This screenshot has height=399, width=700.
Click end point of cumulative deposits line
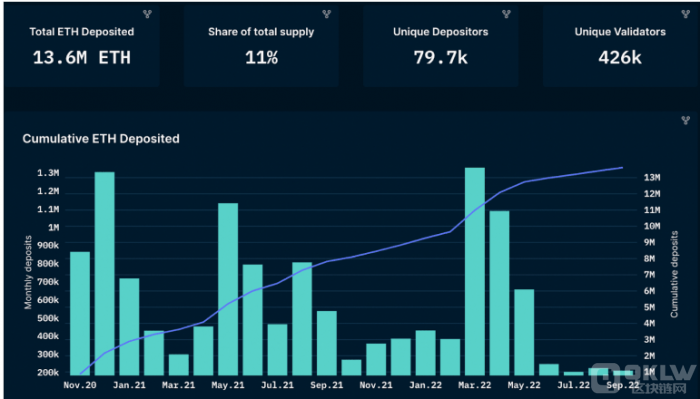(x=622, y=168)
